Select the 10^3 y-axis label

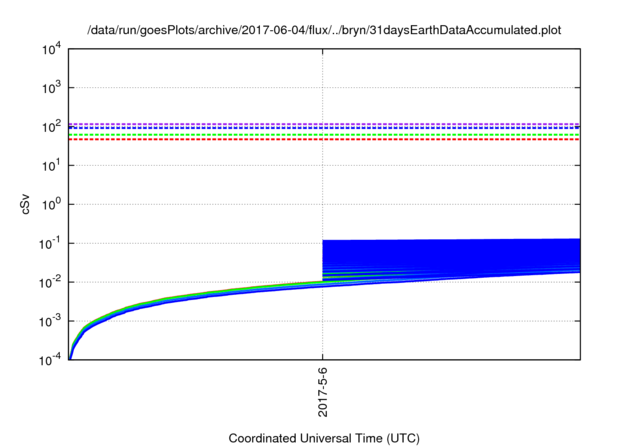pyautogui.click(x=51, y=88)
